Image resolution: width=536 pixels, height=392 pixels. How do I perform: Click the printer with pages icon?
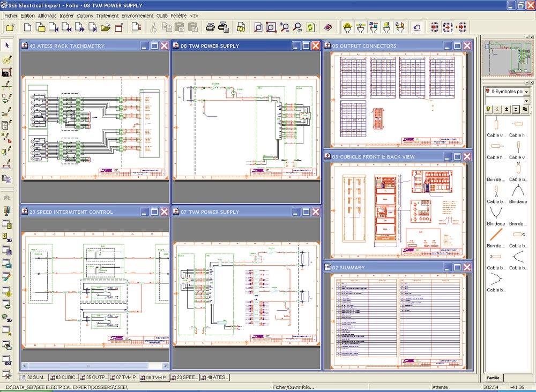tap(224, 27)
